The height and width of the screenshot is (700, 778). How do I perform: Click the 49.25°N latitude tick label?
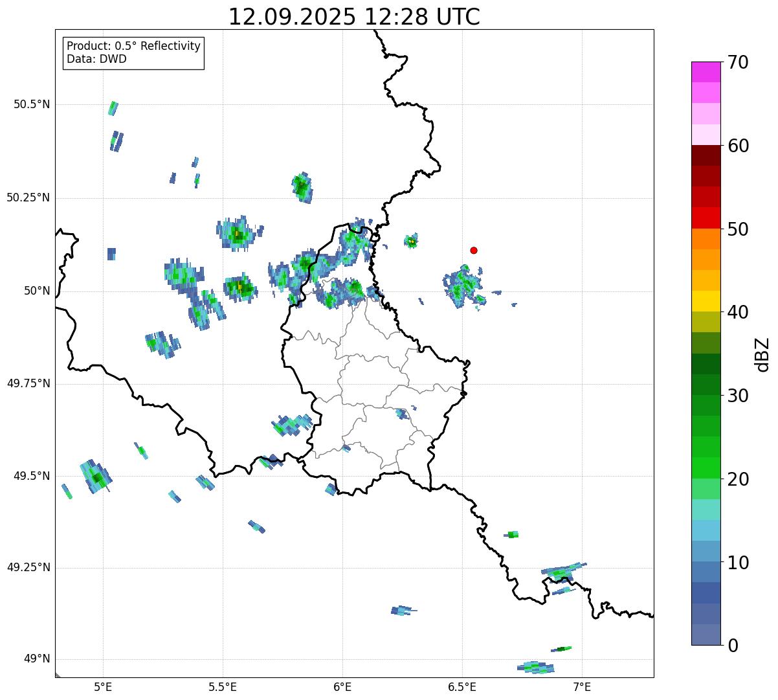(x=28, y=567)
